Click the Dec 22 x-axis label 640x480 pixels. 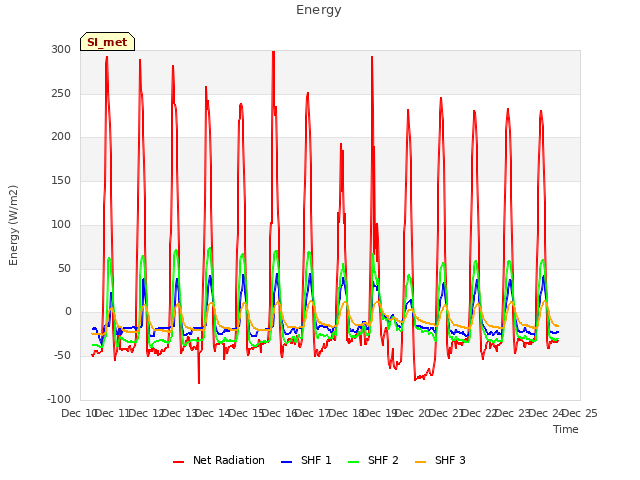[480, 413]
